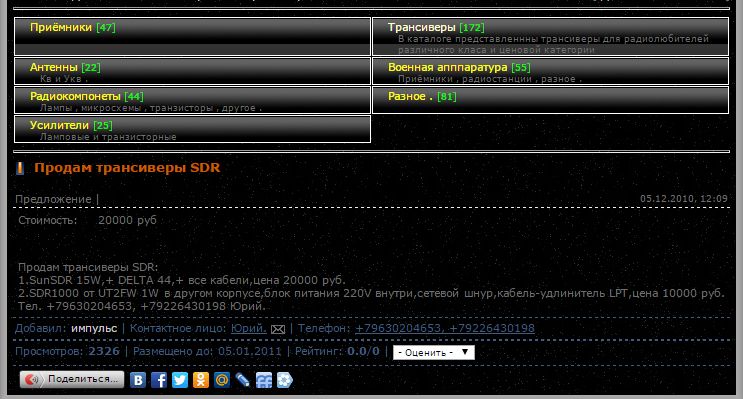The width and height of the screenshot is (743, 399).
Task: Click the author name импульс
Action: coord(94,328)
